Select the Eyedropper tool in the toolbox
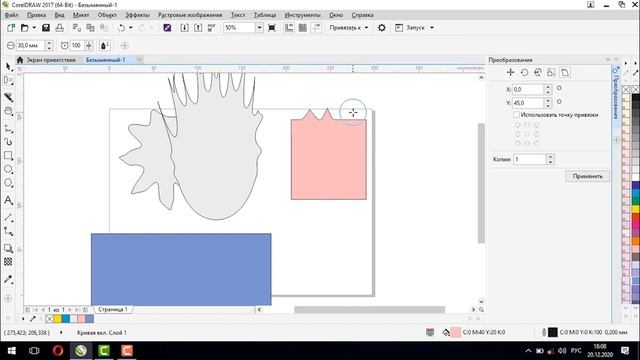 8,280
